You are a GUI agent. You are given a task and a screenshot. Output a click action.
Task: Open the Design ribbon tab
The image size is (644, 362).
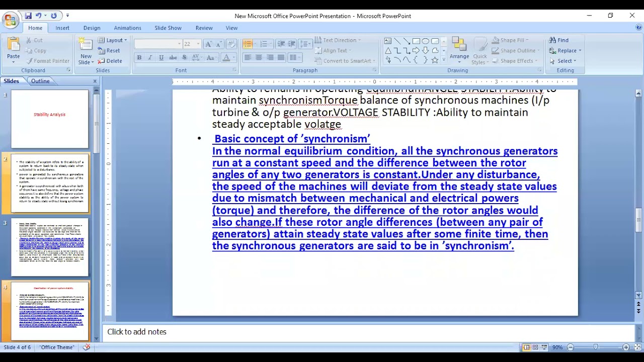[x=92, y=28]
